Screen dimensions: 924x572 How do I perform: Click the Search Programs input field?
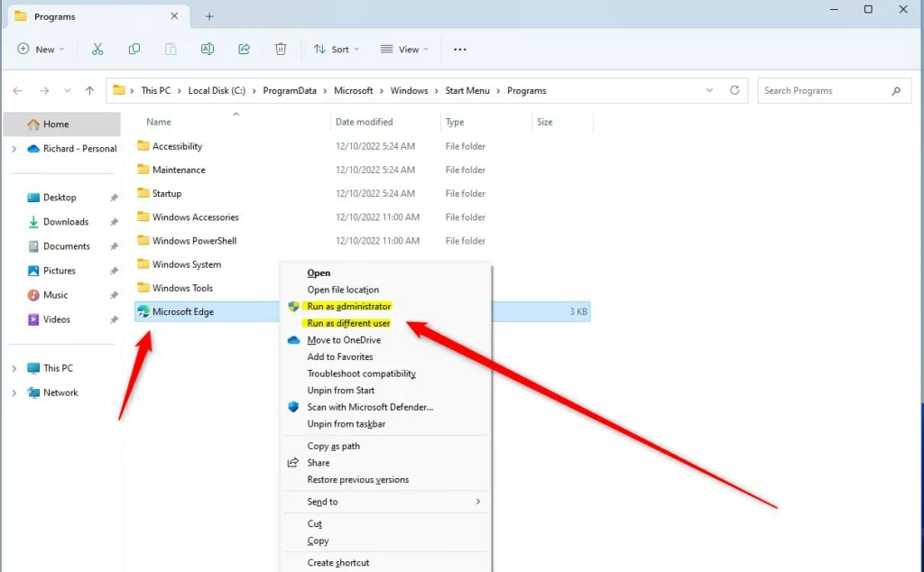point(823,90)
